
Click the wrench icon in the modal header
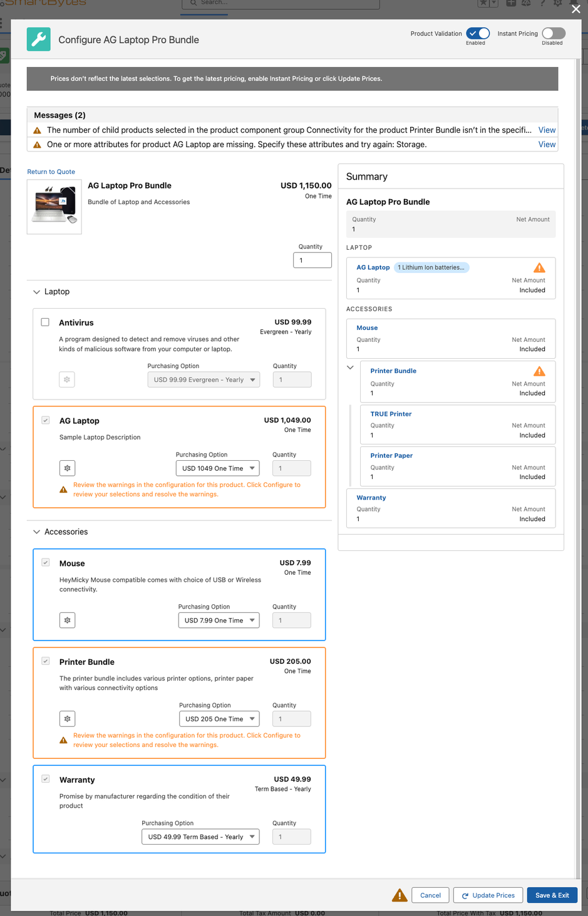point(38,39)
